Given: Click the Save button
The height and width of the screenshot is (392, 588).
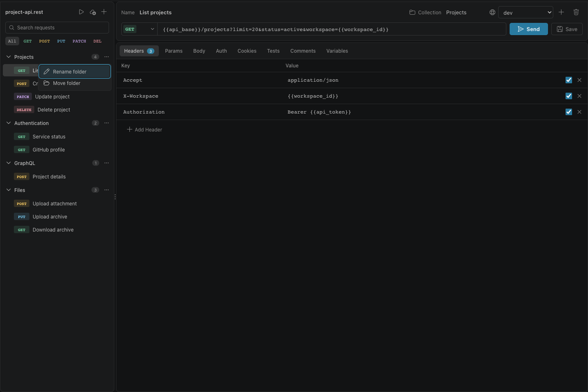Looking at the screenshot, I should click(x=567, y=29).
